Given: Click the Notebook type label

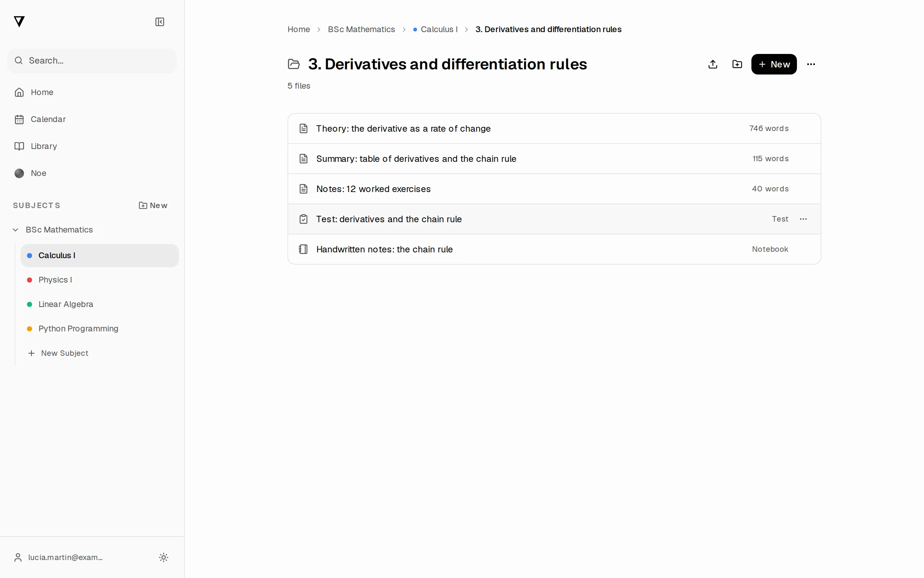Looking at the screenshot, I should [770, 249].
